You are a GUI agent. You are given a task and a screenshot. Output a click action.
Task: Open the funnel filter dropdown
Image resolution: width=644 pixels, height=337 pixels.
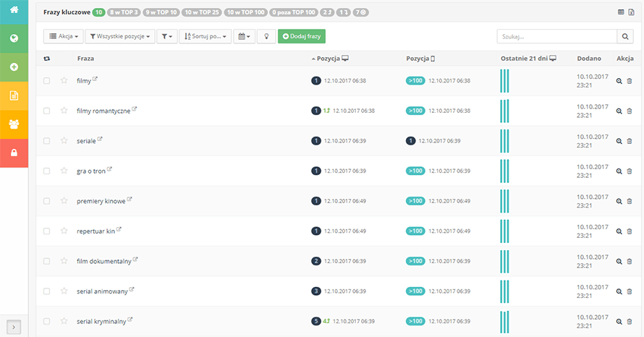166,36
